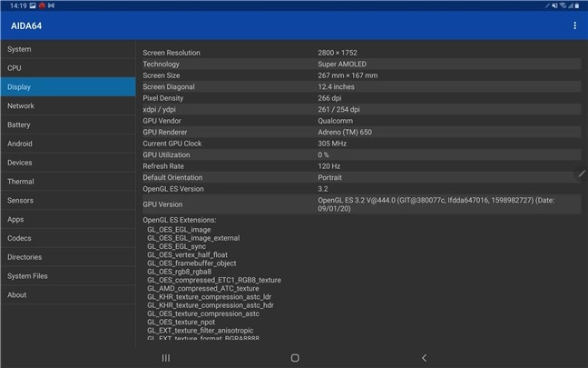Screen dimensions: 588x368
Task: Tap the Screen Size value 267 mm × 167 mm
Action: (x=348, y=75)
